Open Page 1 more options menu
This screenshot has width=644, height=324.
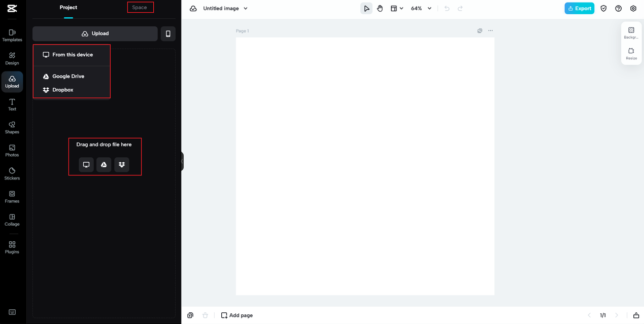[490, 31]
